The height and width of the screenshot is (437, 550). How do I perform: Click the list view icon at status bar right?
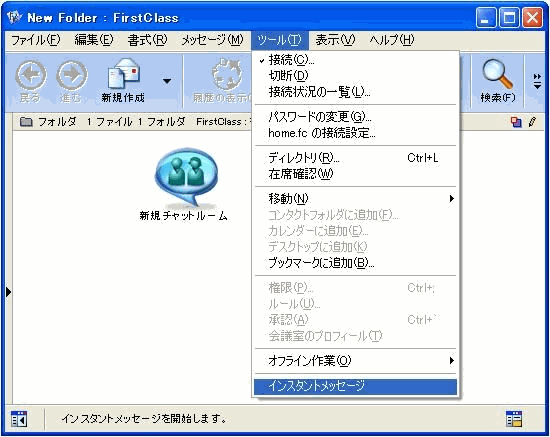tap(514, 419)
